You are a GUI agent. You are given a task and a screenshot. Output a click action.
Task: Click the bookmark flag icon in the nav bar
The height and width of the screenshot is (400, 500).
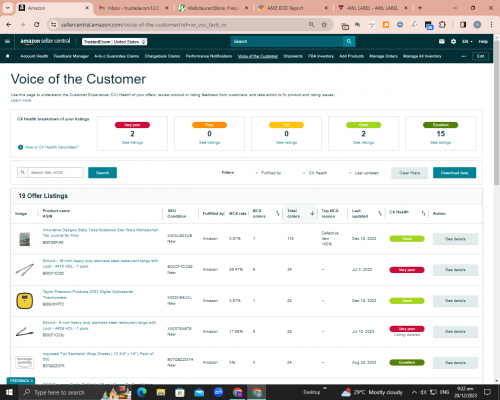tap(8, 56)
